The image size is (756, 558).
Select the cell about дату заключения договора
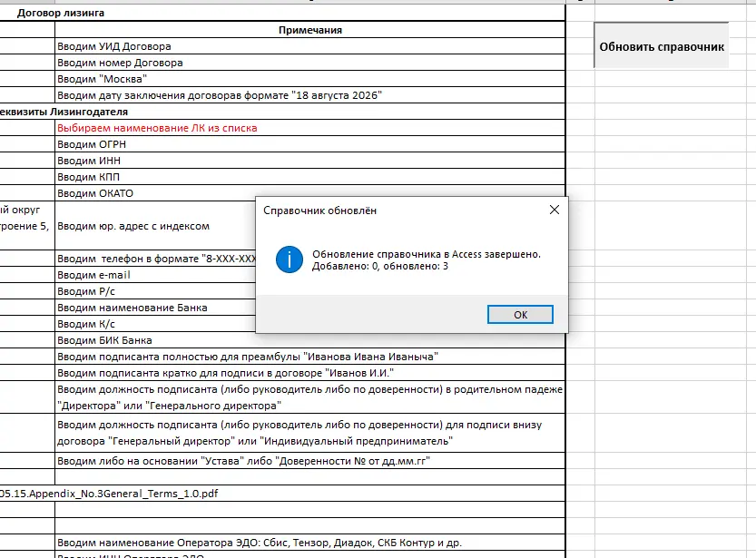pyautogui.click(x=310, y=95)
